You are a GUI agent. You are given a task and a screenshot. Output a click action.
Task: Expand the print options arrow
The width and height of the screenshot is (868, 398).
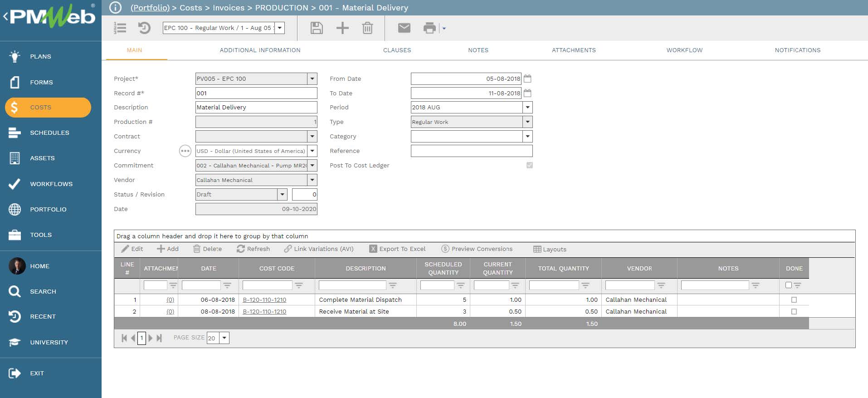pos(444,29)
